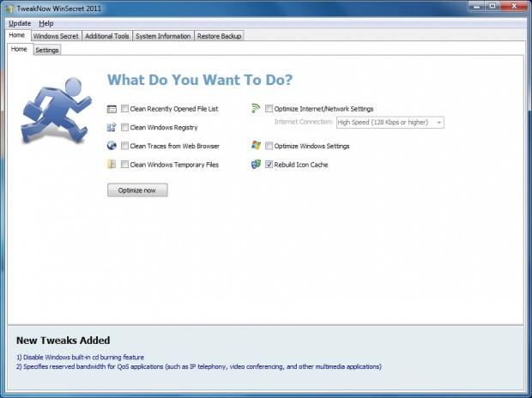Maximize the TweakNow WinSecret window
This screenshot has height=398, width=532.
tap(492, 7)
